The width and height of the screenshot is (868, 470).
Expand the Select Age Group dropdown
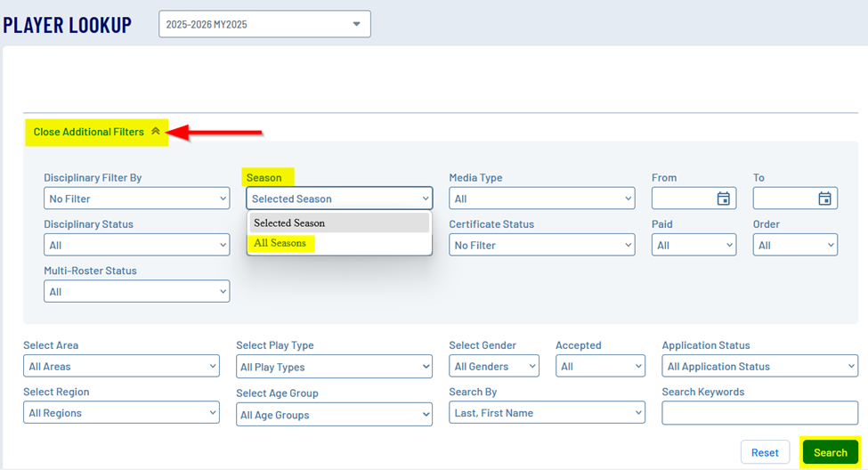point(334,415)
